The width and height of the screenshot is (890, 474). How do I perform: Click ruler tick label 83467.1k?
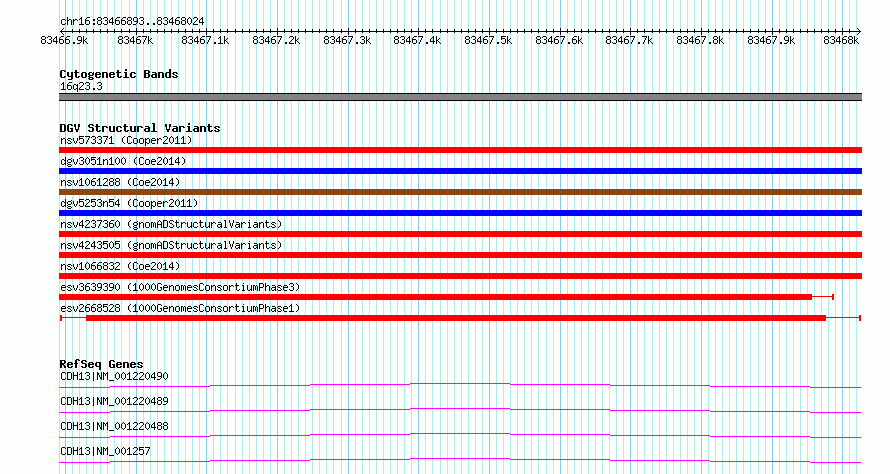[205, 40]
